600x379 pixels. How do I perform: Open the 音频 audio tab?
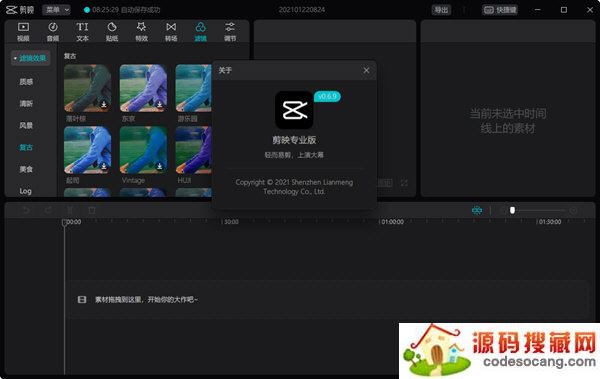click(x=53, y=32)
